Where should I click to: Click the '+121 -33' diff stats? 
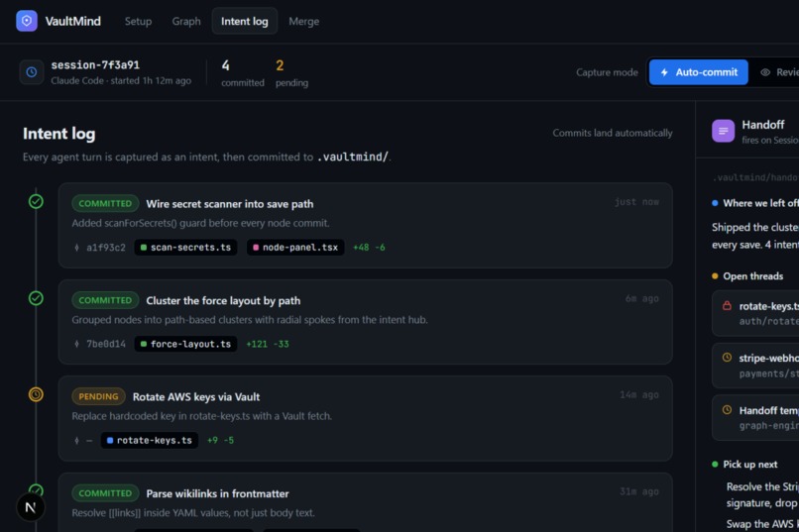(268, 344)
